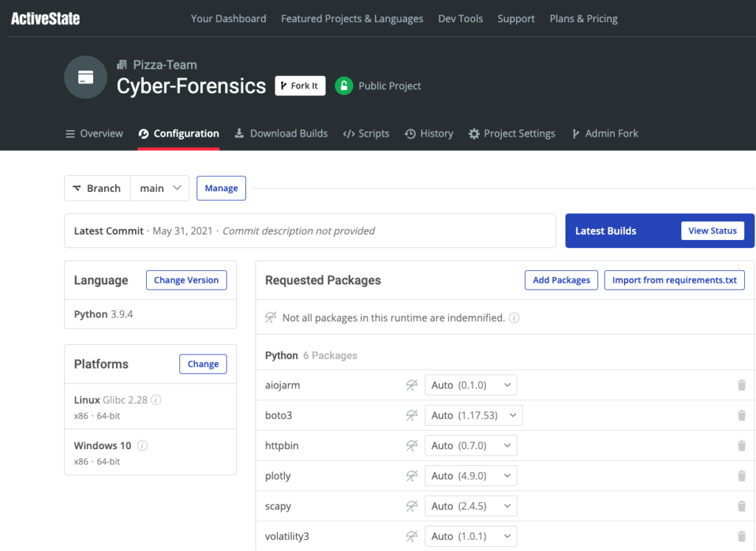This screenshot has width=756, height=551.
Task: Click View Status under Latest Builds
Action: pyautogui.click(x=712, y=230)
